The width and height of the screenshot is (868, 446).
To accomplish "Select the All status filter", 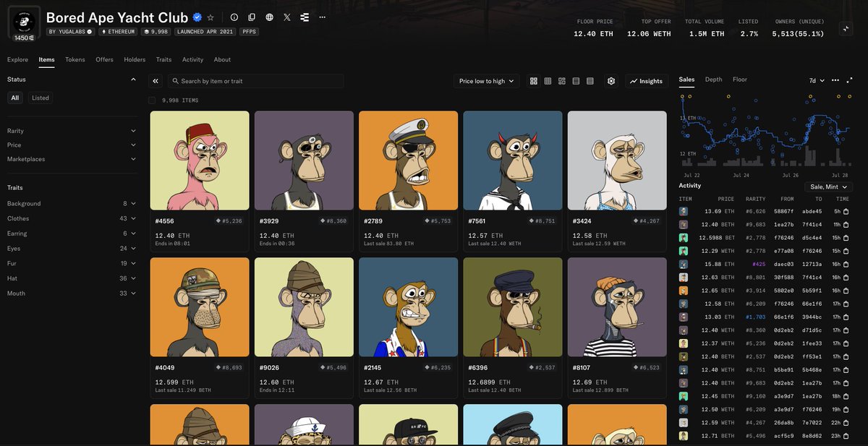I will point(15,98).
